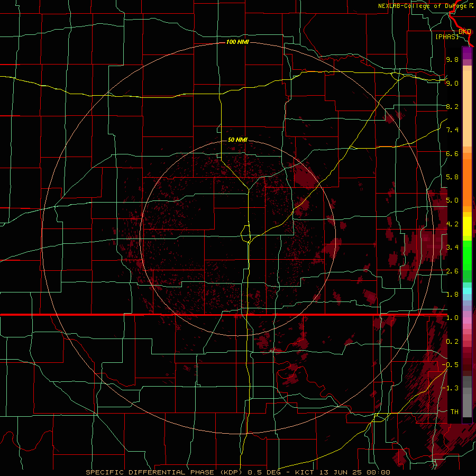Click the 2.6 legend value
Viewport: 476px width, 476px height.
coord(452,271)
